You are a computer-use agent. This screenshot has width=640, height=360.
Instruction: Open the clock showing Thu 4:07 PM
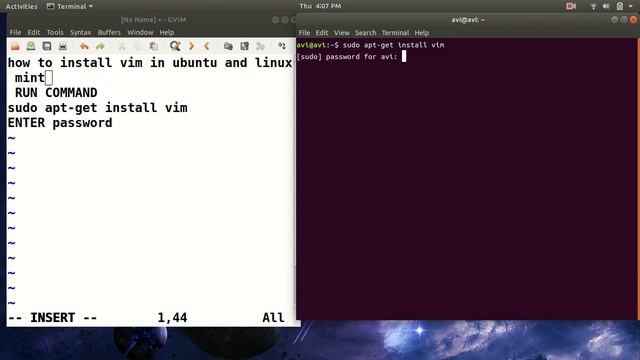320,6
